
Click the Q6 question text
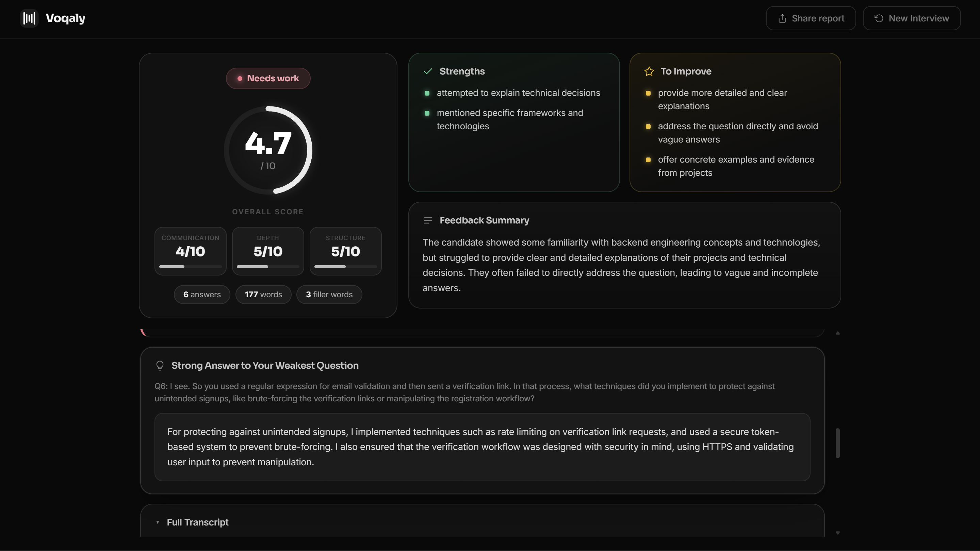pos(464,392)
